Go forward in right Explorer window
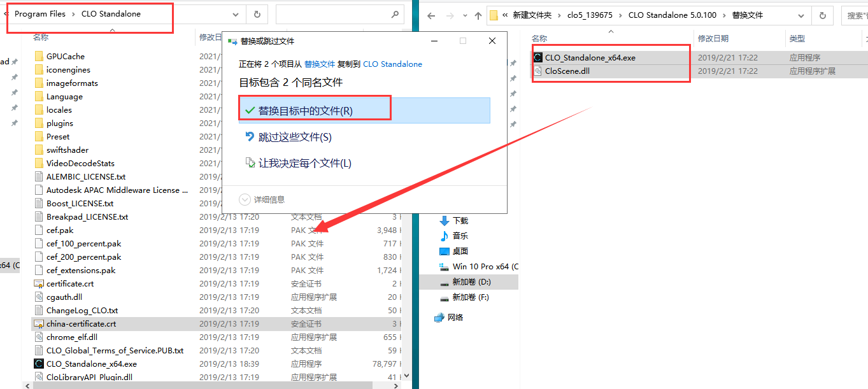This screenshot has width=868, height=389. (x=450, y=15)
